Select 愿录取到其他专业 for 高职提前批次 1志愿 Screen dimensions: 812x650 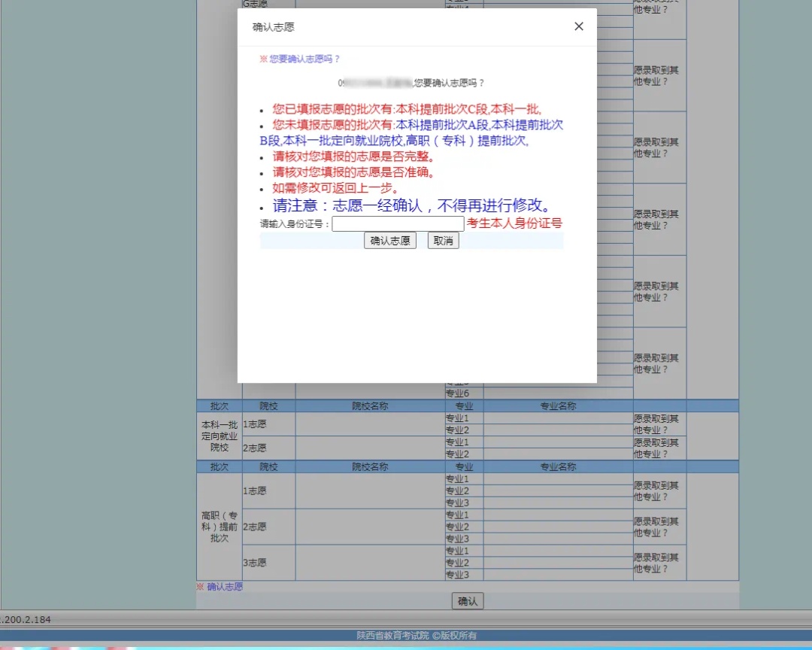pos(659,490)
